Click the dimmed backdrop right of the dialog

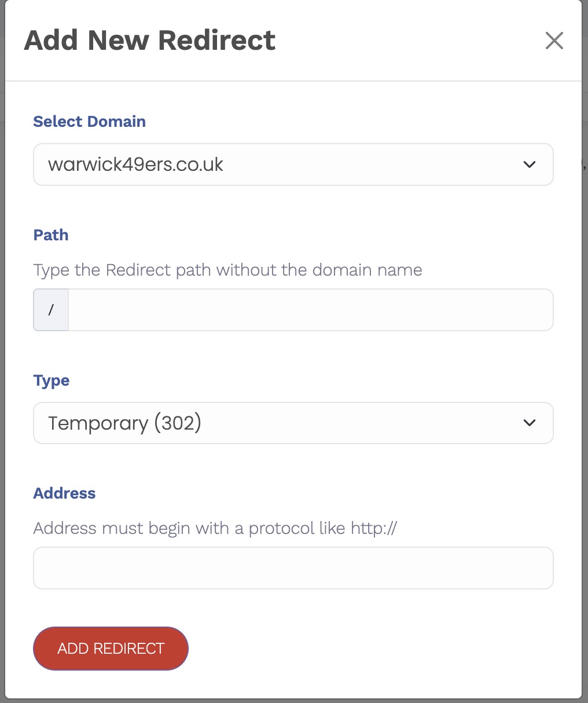point(585,347)
